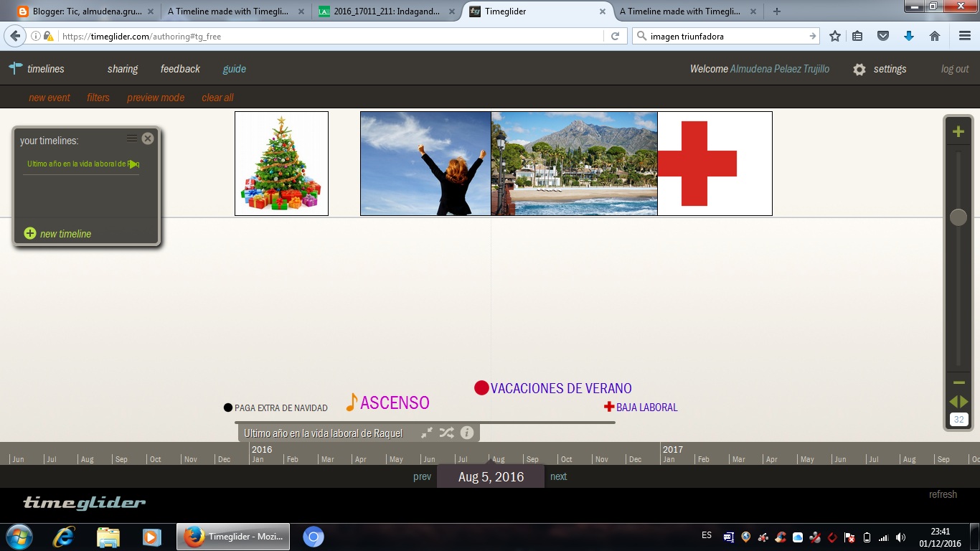Open the hamburger menu in the your timelines panel

132,138
